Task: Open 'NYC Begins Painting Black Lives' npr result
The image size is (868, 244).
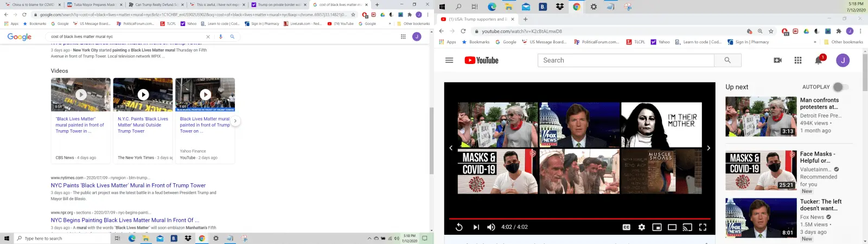Action: tap(125, 220)
